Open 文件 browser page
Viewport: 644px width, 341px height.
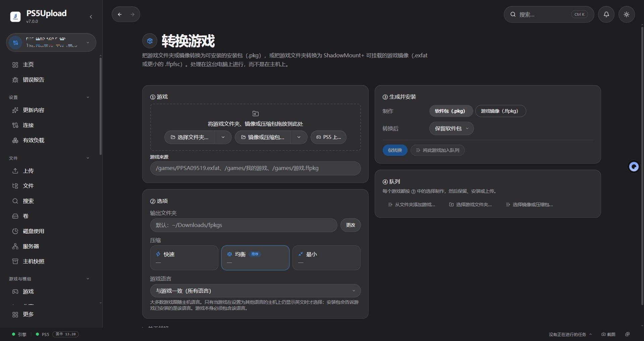(x=51, y=186)
